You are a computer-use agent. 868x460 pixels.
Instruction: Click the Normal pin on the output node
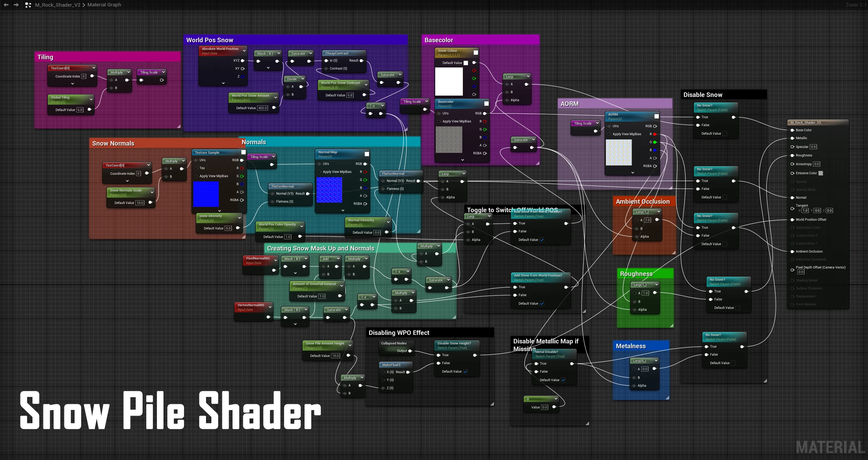tap(792, 198)
